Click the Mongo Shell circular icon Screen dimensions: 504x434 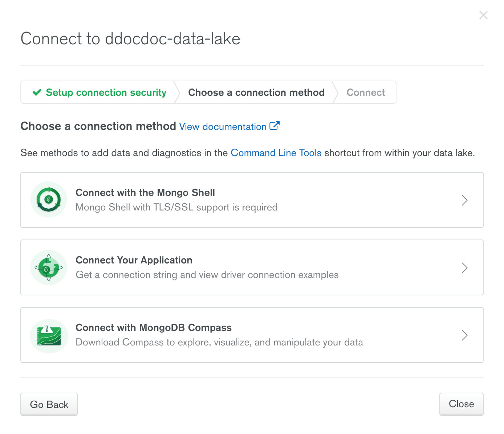(x=49, y=200)
